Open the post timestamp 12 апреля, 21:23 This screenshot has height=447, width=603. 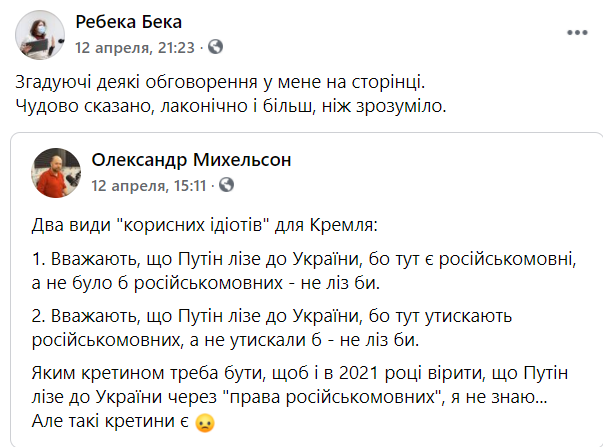coord(143,47)
